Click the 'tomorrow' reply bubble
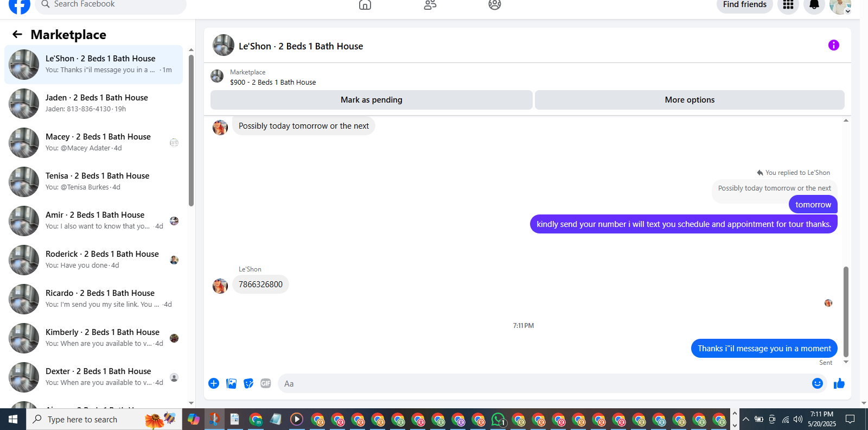The width and height of the screenshot is (868, 430). (x=813, y=205)
